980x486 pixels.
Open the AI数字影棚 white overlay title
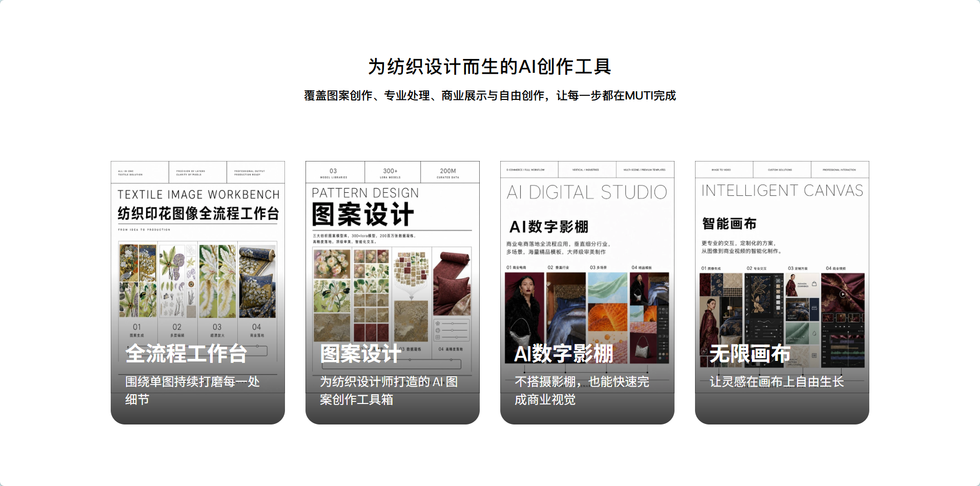tap(564, 354)
